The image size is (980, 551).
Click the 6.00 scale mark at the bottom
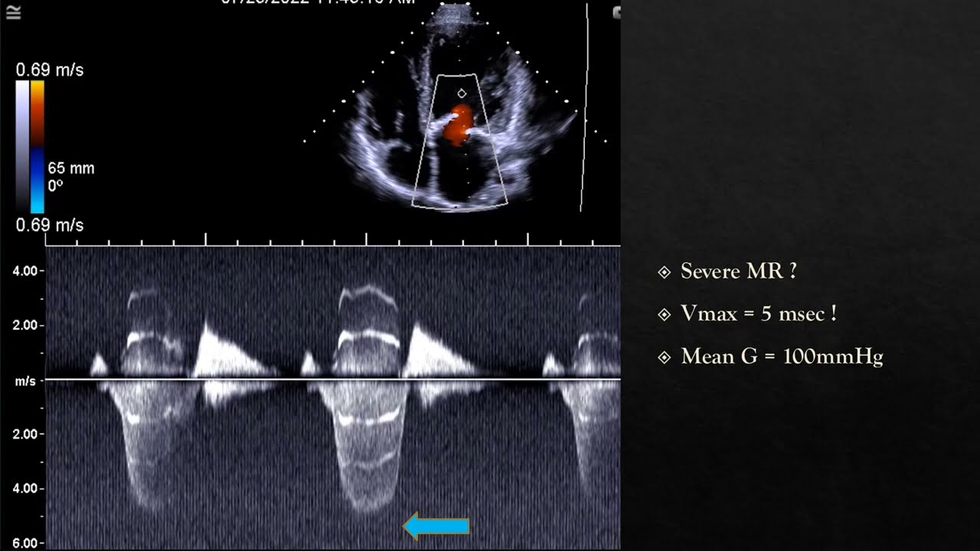[x=24, y=543]
